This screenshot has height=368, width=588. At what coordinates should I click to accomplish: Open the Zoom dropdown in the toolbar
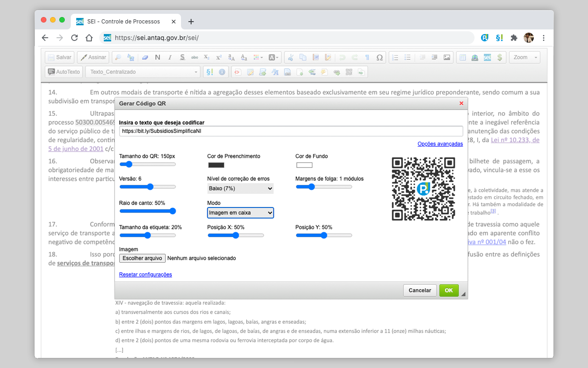tap(525, 57)
